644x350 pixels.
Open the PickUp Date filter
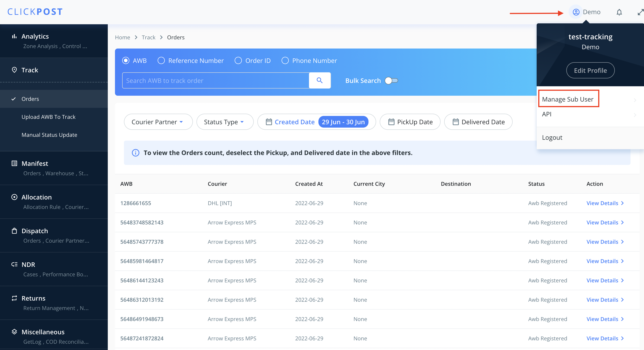click(x=410, y=122)
